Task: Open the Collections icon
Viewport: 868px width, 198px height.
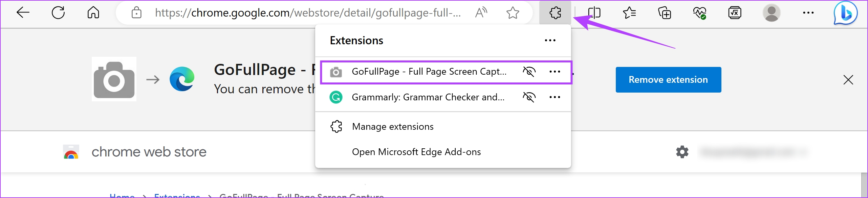Action: pyautogui.click(x=664, y=13)
